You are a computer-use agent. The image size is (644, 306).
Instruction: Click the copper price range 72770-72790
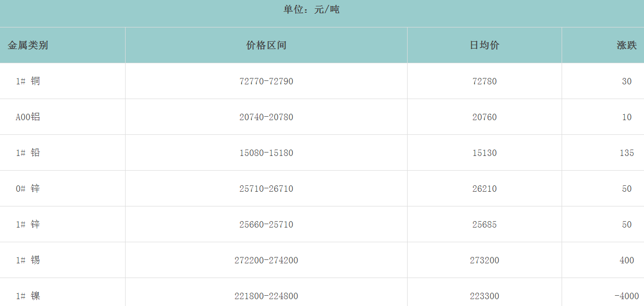click(266, 81)
